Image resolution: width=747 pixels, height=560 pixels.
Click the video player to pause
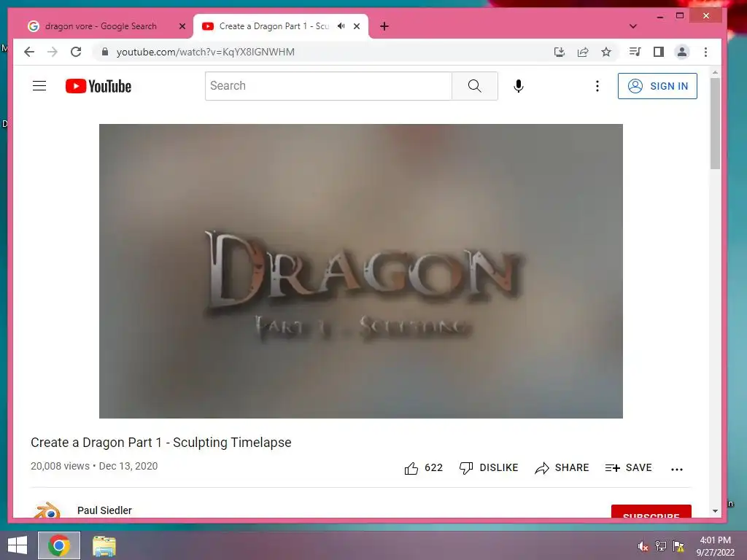(x=360, y=271)
